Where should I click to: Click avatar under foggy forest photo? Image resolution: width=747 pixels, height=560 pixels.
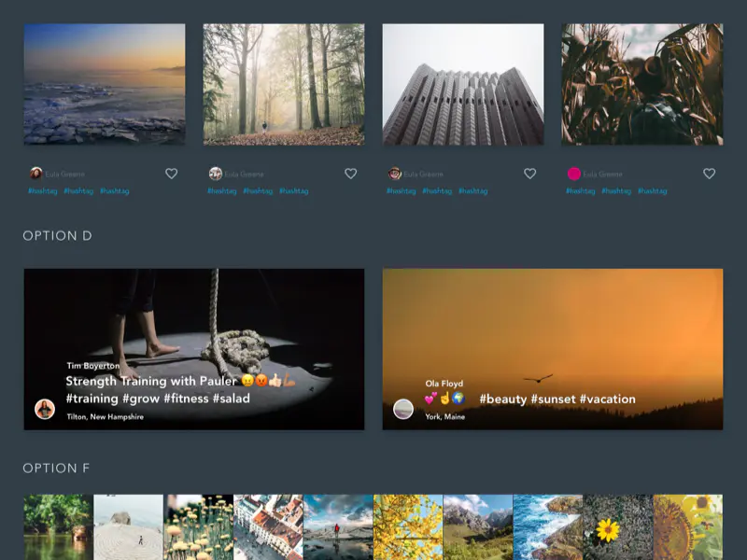click(216, 174)
